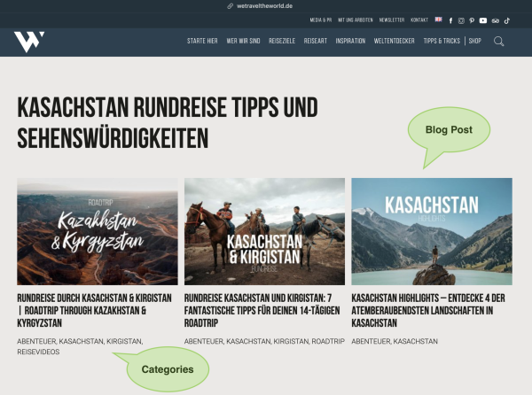
Task: Switch to English via flag icon
Action: tap(438, 19)
